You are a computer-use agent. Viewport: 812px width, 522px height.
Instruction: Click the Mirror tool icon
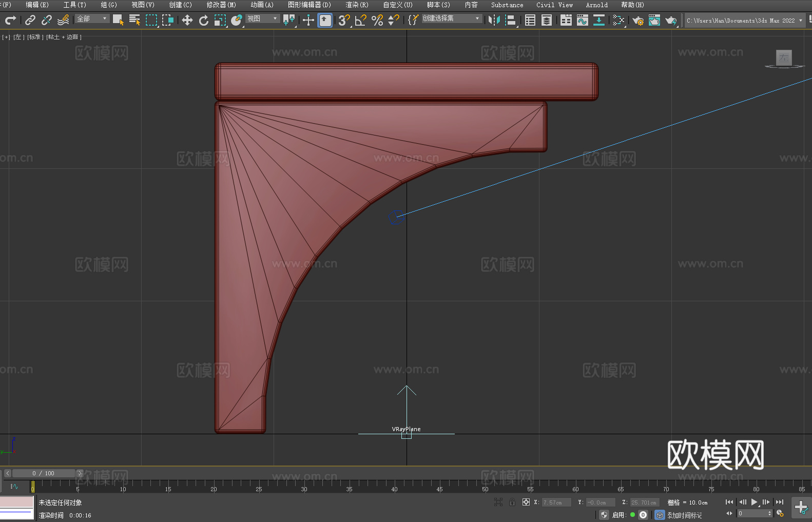(494, 20)
